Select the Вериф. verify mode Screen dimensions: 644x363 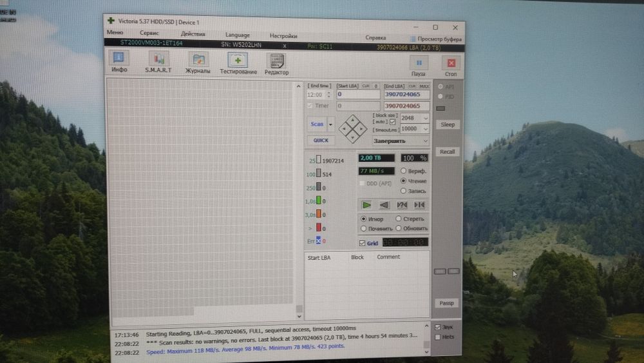point(413,171)
